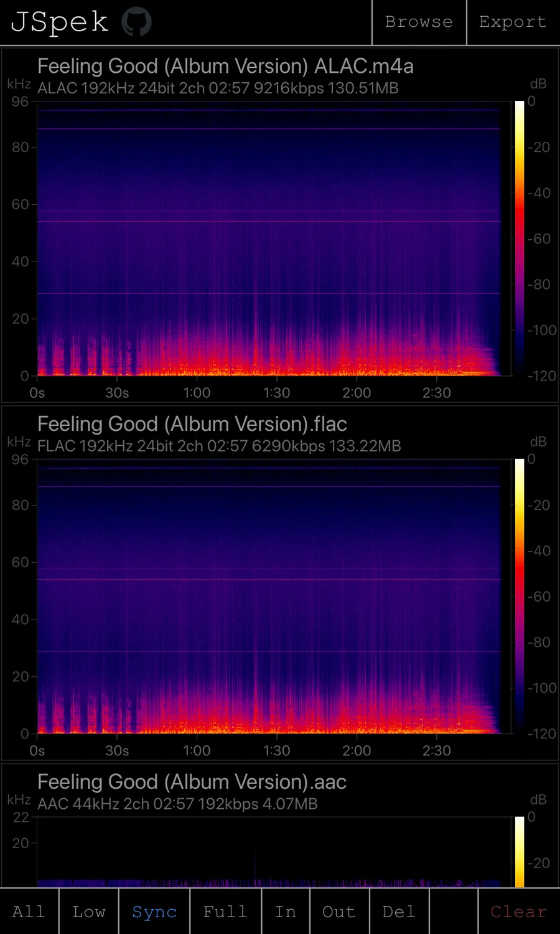
Task: Click the JSpek app title
Action: [x=60, y=22]
